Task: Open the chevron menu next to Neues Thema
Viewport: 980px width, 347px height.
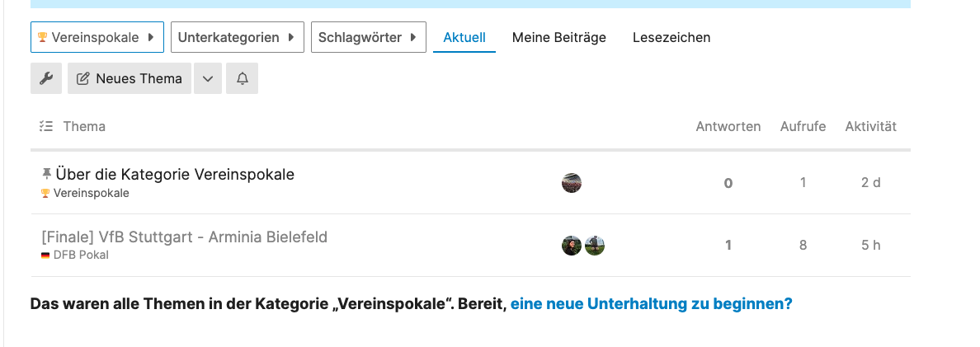Action: tap(208, 78)
